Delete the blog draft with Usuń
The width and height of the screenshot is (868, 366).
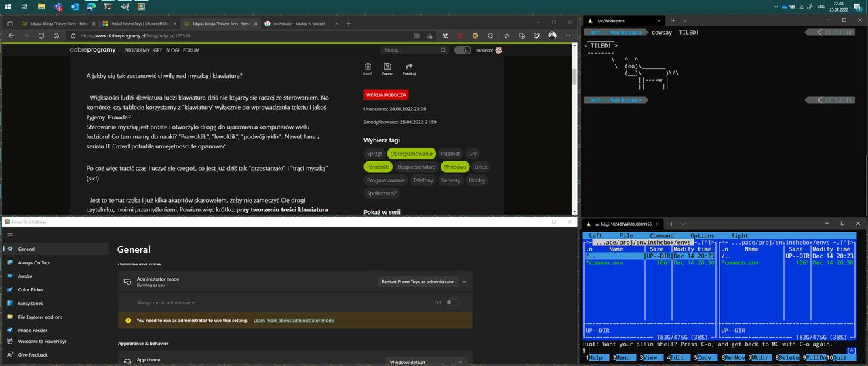368,69
